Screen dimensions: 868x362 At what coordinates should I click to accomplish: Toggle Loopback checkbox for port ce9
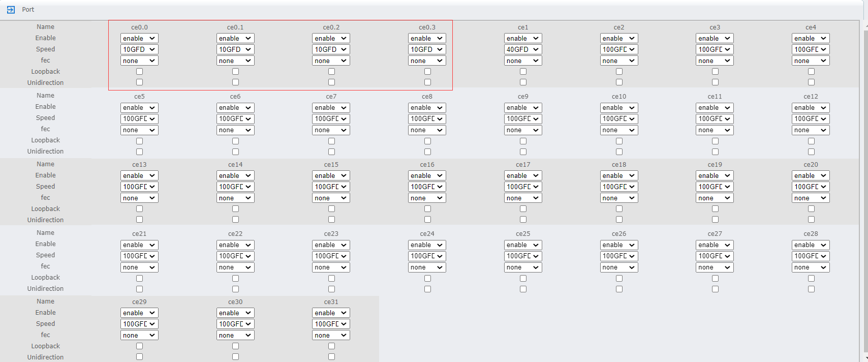(523, 141)
